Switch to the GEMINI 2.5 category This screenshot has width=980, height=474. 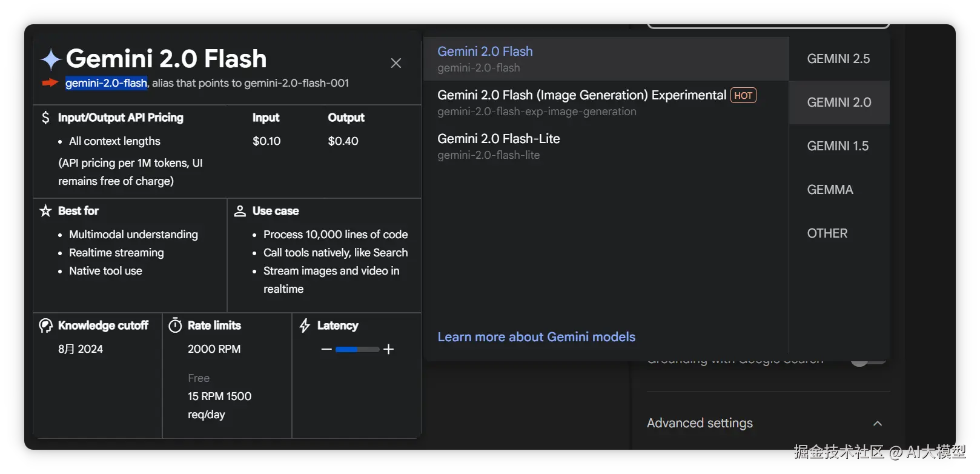(x=838, y=59)
